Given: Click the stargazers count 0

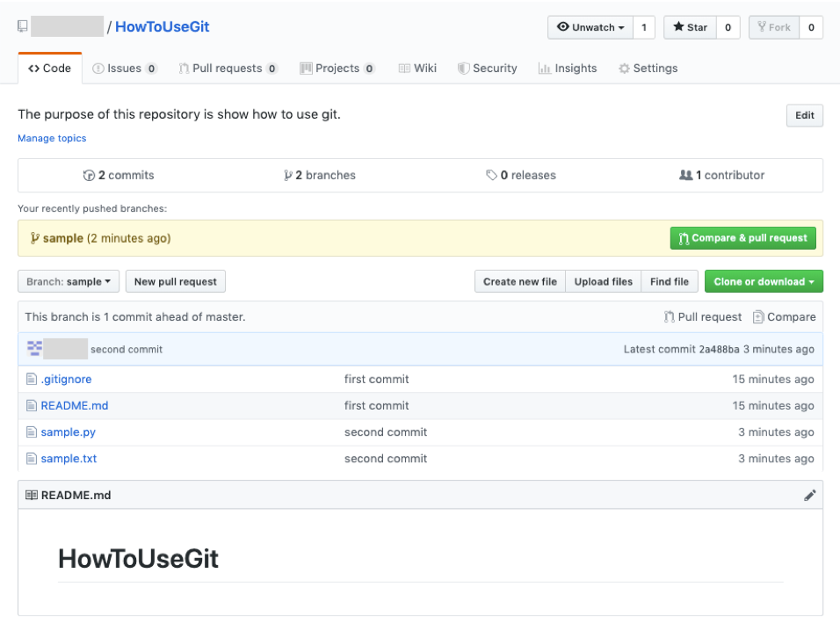Looking at the screenshot, I should pos(728,27).
